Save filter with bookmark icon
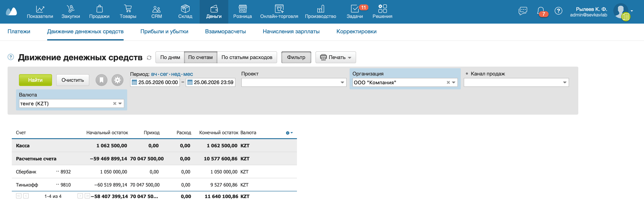644x212 pixels. [101, 80]
